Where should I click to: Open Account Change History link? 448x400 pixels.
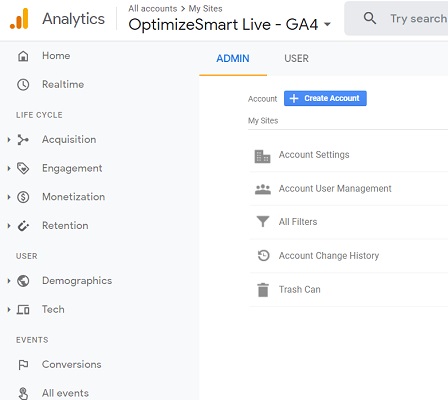click(329, 256)
